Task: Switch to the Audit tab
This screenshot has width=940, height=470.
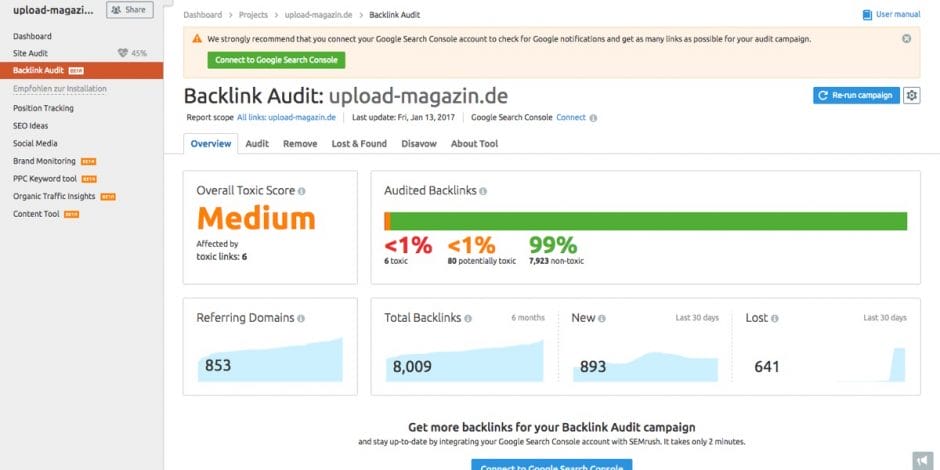Action: 257,144
